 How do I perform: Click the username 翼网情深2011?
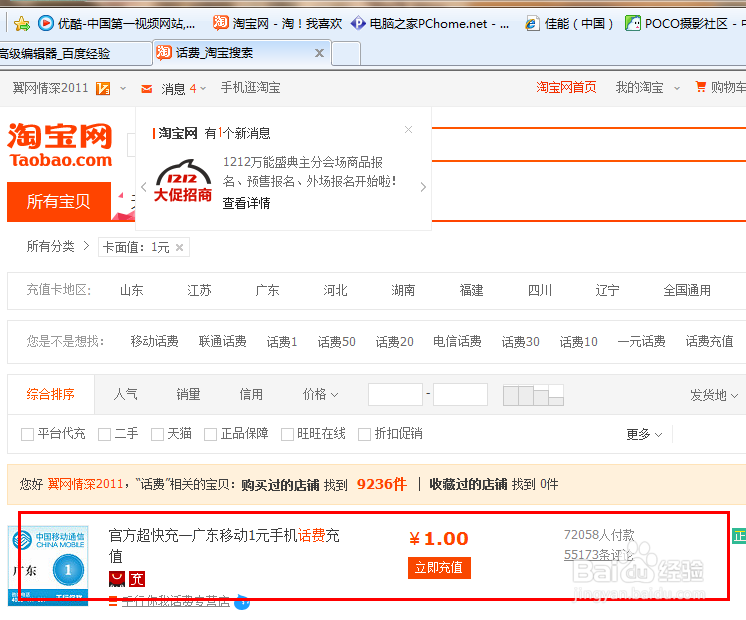[x=50, y=88]
